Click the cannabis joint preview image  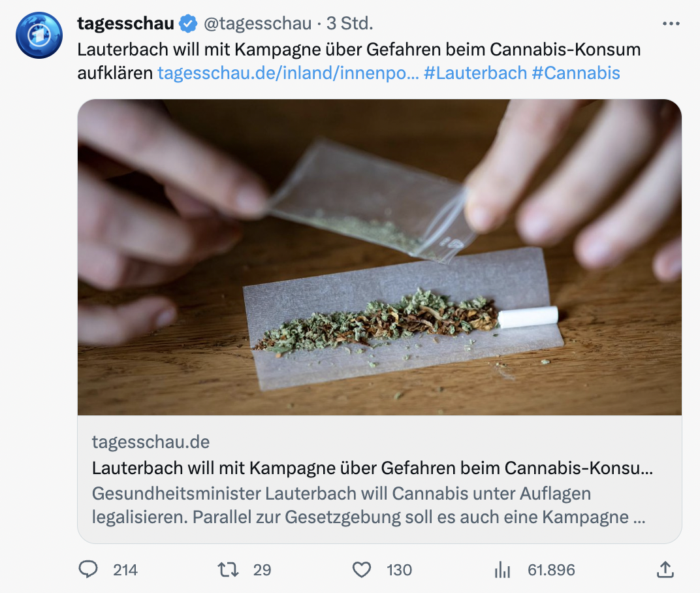point(379,257)
